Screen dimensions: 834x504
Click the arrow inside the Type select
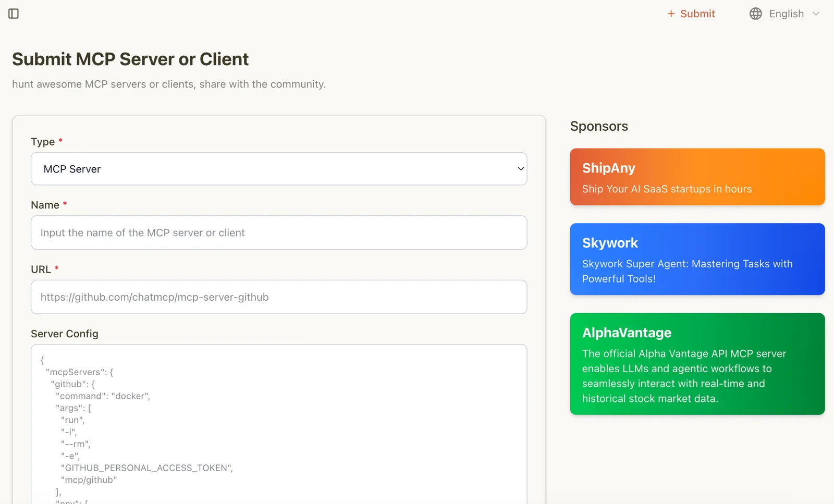click(520, 169)
